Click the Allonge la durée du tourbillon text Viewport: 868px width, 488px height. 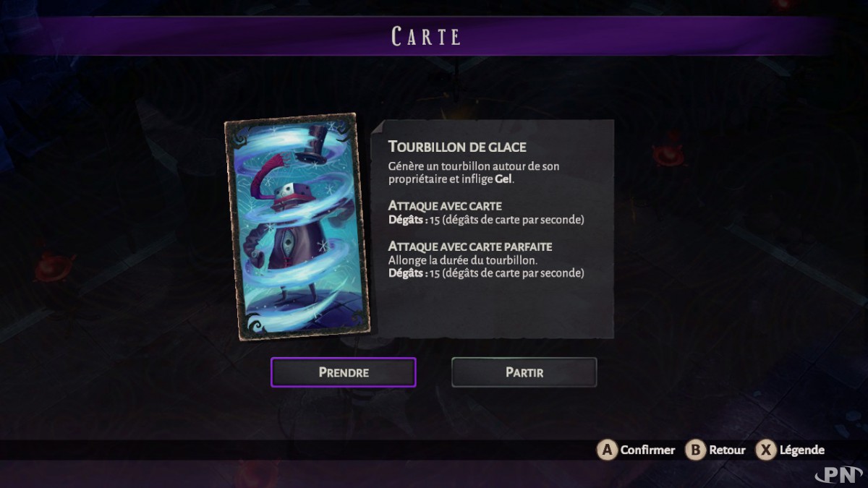tap(462, 260)
